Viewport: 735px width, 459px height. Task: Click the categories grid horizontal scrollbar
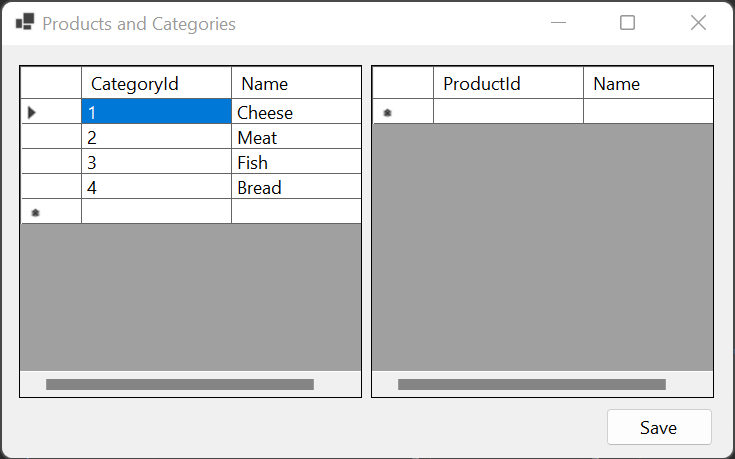pyautogui.click(x=180, y=384)
